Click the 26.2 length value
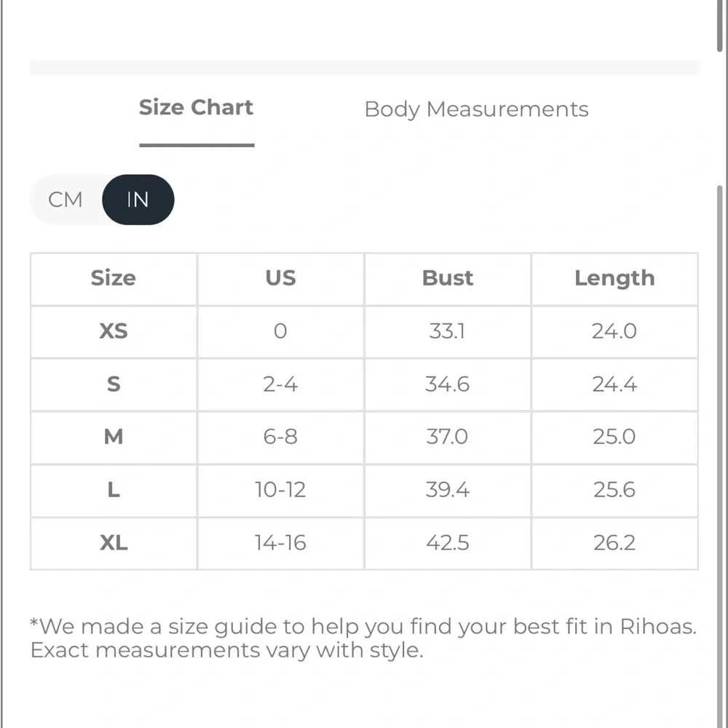 614,543
